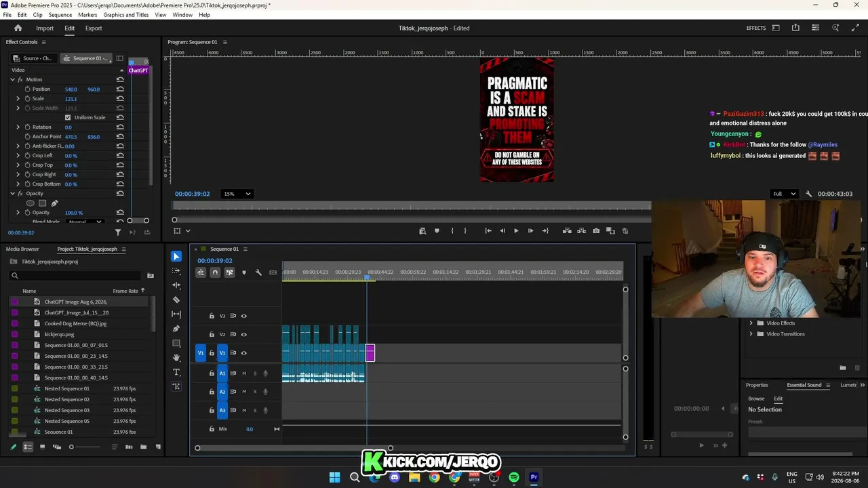
Task: Click the Project panel zoom slider
Action: click(x=71, y=447)
